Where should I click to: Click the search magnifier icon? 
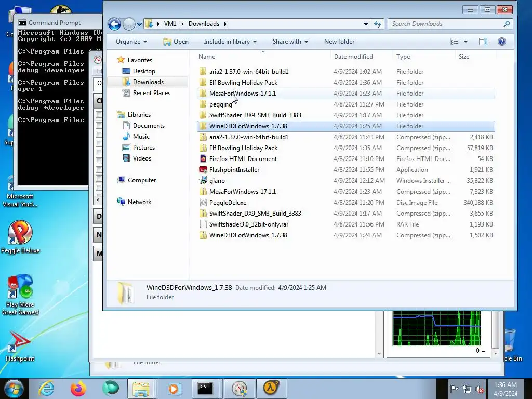(507, 24)
